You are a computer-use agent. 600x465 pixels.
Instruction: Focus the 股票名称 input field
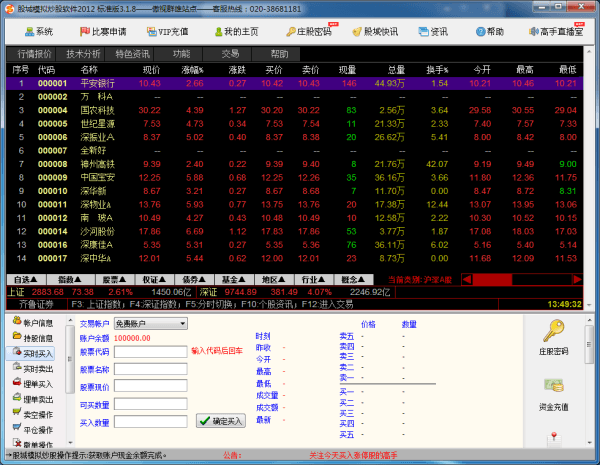coord(151,369)
